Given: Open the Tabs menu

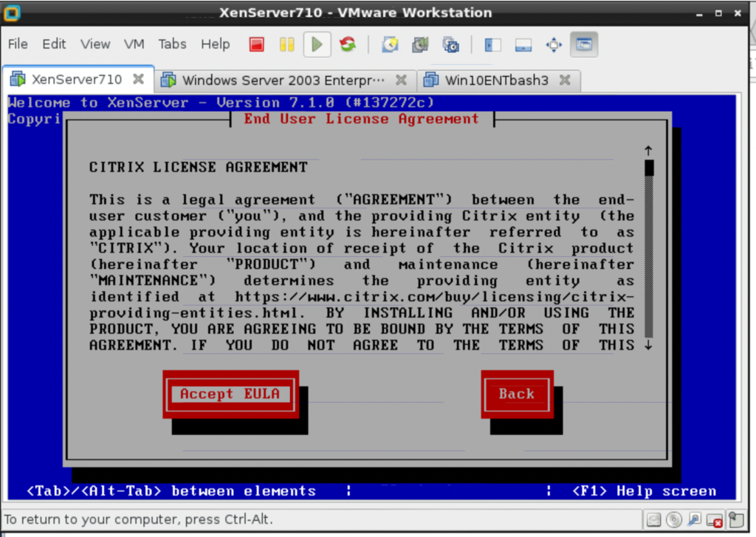Looking at the screenshot, I should 172,44.
